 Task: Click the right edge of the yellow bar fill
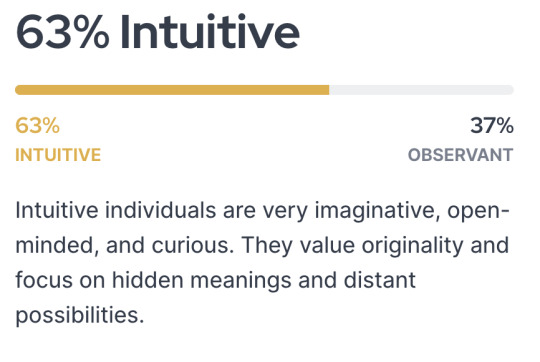coord(328,90)
